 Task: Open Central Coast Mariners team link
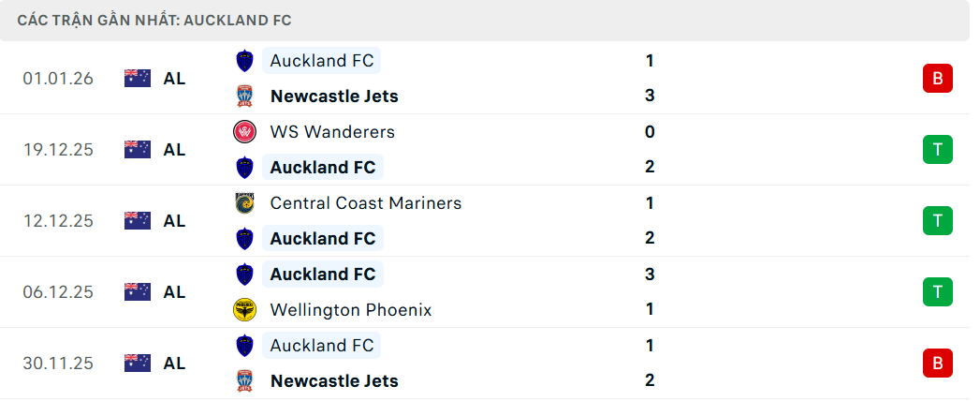point(365,203)
